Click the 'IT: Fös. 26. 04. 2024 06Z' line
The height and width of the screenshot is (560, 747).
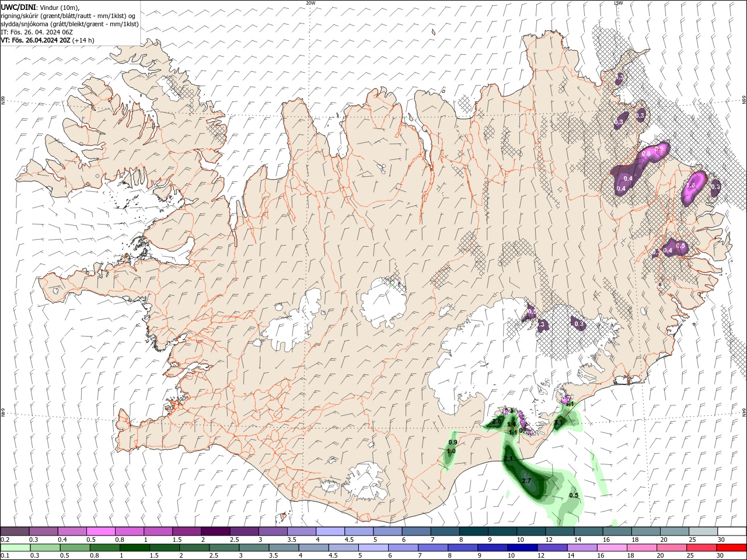coord(36,32)
